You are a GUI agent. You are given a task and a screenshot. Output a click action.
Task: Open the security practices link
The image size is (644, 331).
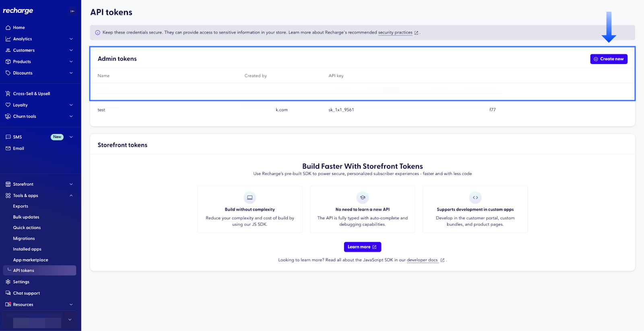click(395, 33)
